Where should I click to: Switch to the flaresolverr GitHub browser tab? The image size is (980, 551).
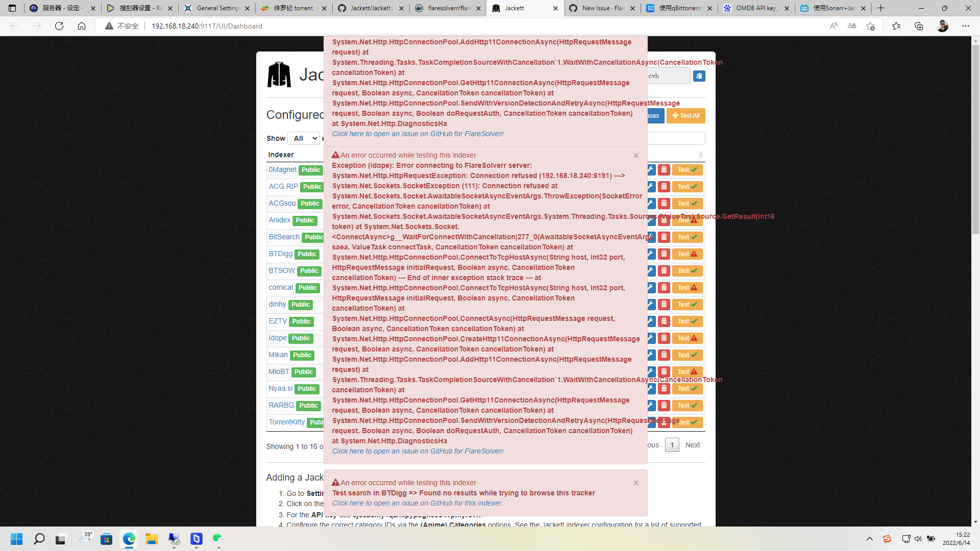pyautogui.click(x=447, y=8)
